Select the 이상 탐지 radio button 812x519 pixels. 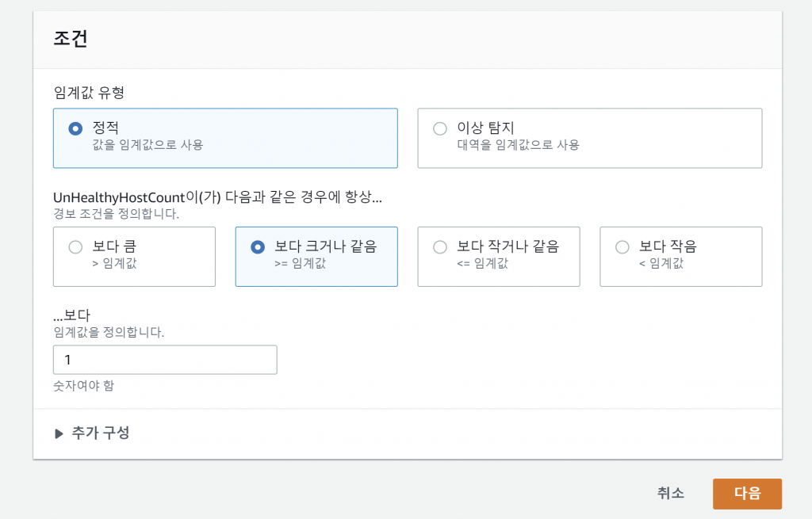pyautogui.click(x=440, y=128)
